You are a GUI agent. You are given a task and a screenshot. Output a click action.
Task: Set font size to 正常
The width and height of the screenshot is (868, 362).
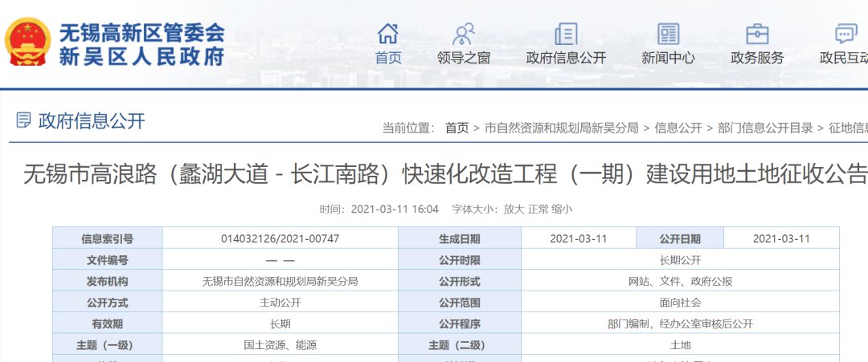point(538,209)
